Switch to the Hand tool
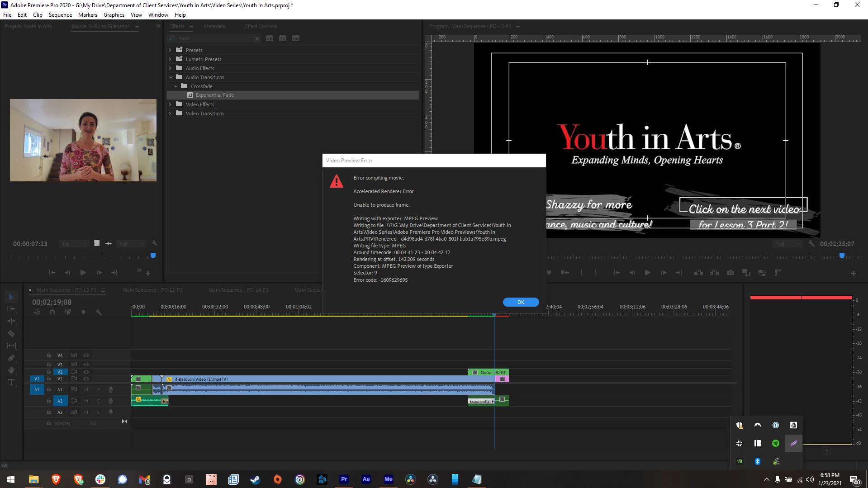This screenshot has height=488, width=868. tap(11, 370)
